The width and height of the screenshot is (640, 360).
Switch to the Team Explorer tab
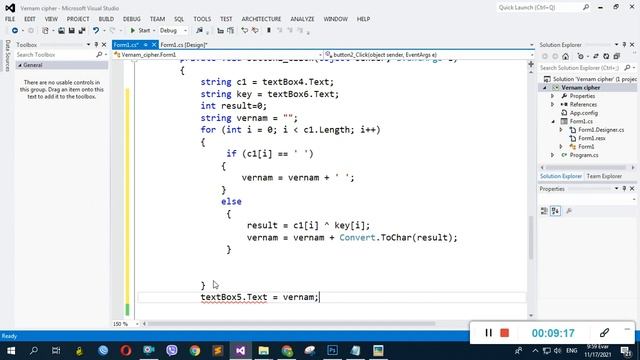[604, 176]
